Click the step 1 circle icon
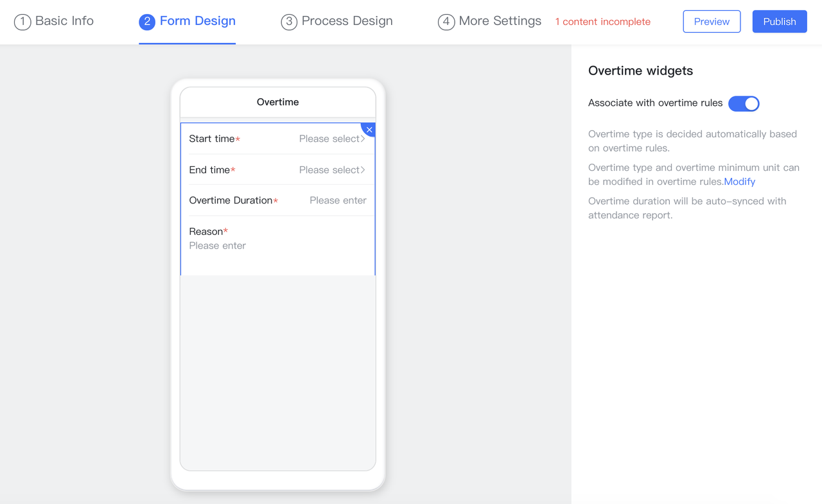The image size is (822, 504). click(22, 22)
